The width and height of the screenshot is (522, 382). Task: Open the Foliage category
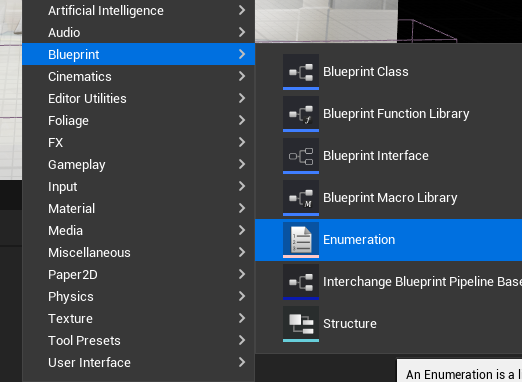(138, 120)
